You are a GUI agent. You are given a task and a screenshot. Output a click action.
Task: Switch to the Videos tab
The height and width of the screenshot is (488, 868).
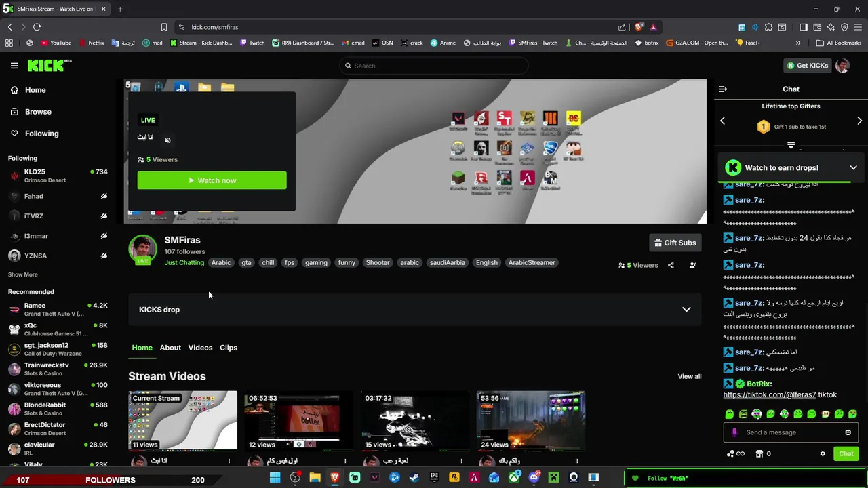click(200, 348)
